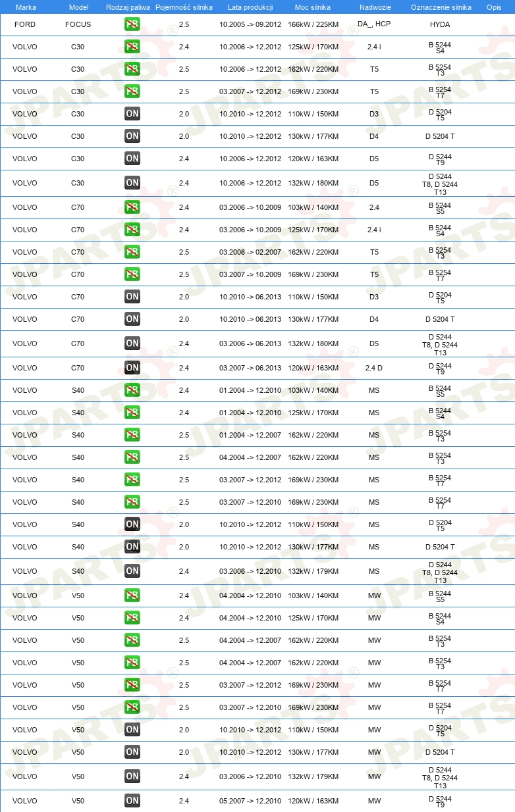Click the petrol fuel icon in the Ford Focus row
Screen dimensions: 515x812
pos(132,24)
